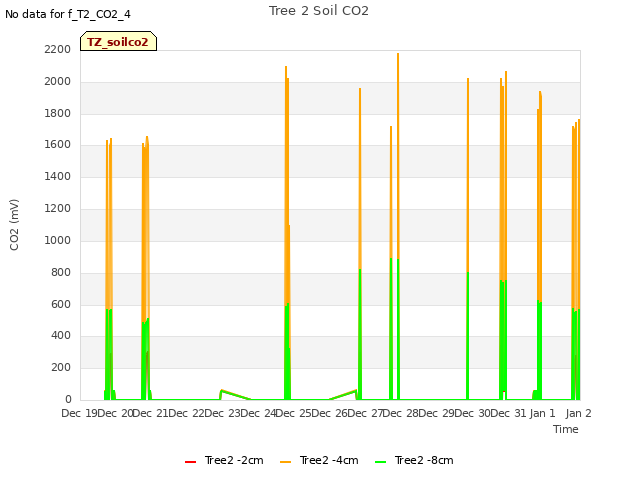This screenshot has width=640, height=480.
Task: Click the Jan 2 x-axis date label
Action: coord(578,413)
